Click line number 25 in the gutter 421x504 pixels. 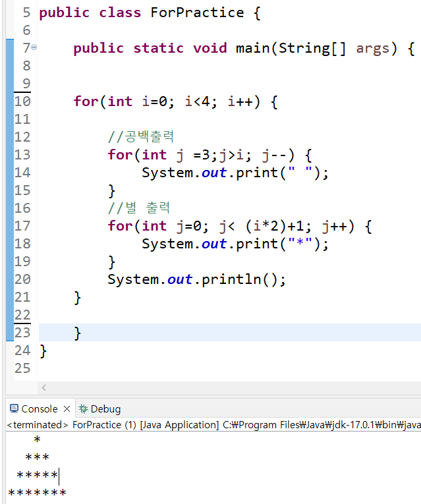pyautogui.click(x=22, y=368)
